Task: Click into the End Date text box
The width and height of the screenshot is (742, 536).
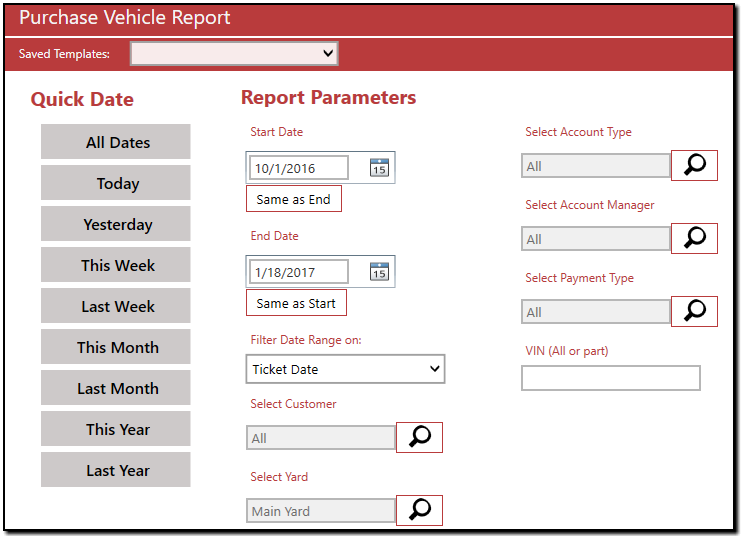Action: point(299,271)
